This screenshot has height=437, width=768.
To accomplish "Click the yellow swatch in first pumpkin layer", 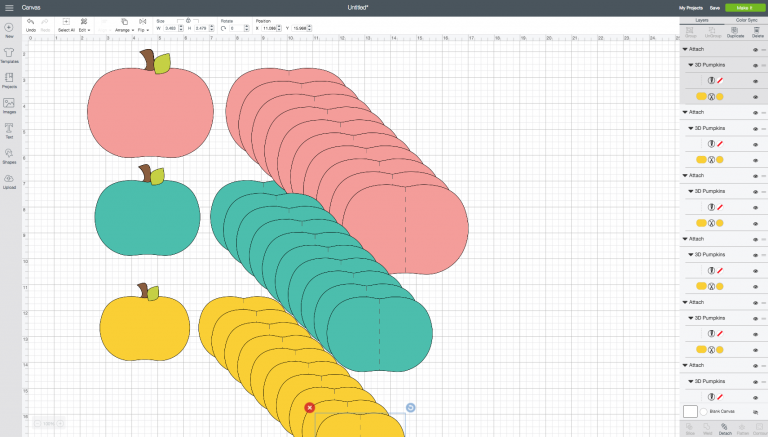I will 701,97.
